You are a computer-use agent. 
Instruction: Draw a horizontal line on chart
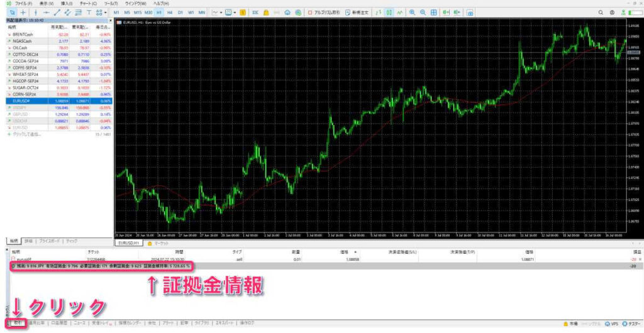coord(47,13)
